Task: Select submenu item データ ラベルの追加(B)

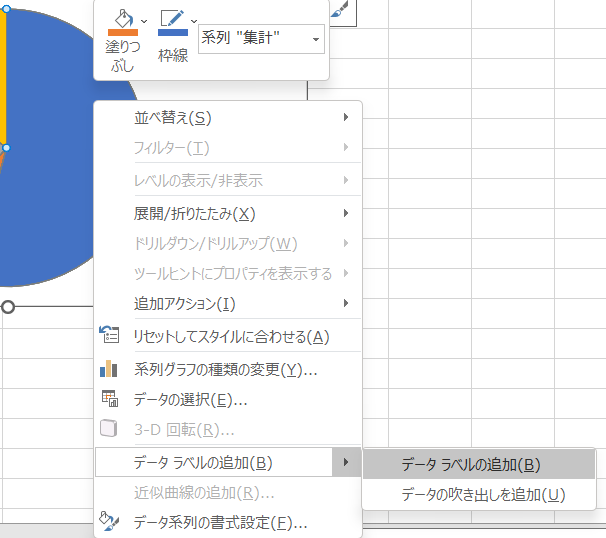Action: (478, 465)
